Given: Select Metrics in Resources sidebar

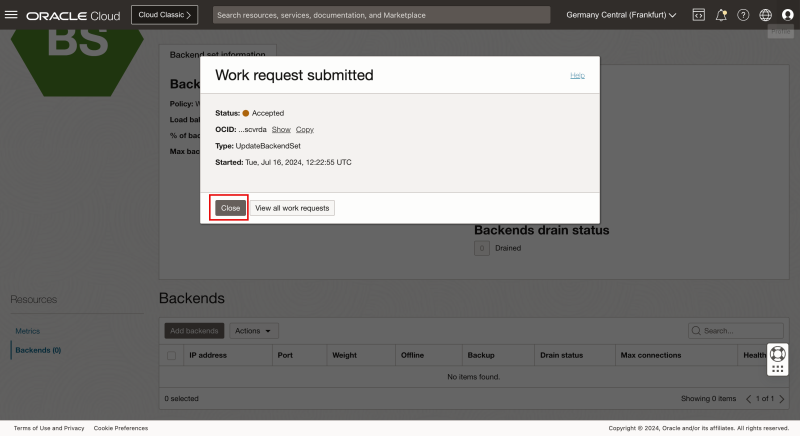Looking at the screenshot, I should tap(27, 331).
